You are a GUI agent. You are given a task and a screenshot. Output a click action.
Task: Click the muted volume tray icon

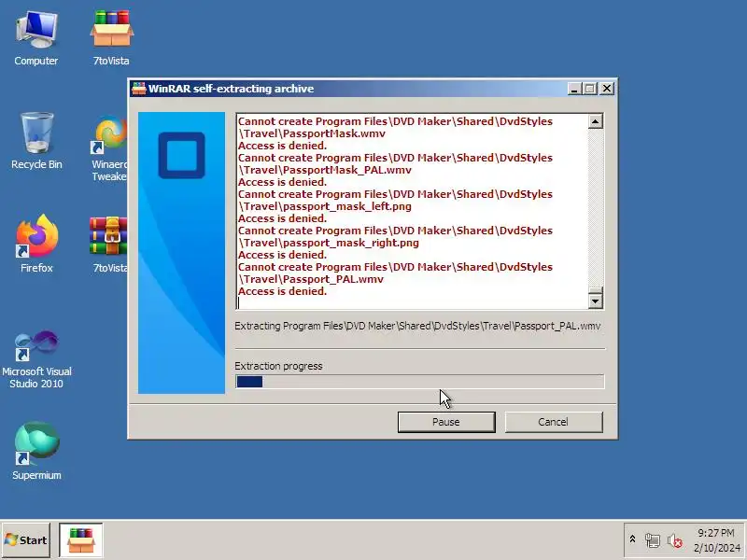[674, 540]
